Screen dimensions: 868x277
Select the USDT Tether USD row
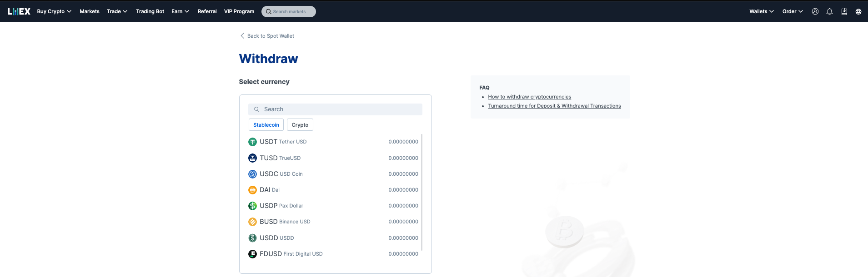(x=333, y=142)
